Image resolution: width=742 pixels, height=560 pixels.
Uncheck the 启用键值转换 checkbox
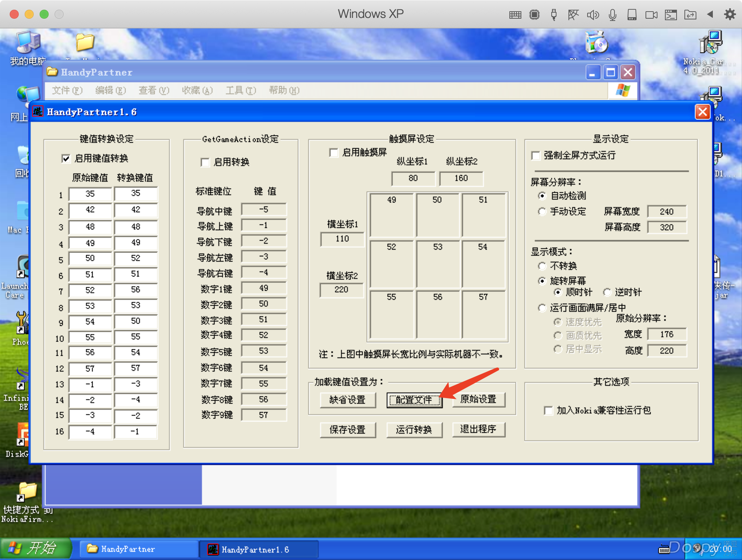(x=66, y=159)
